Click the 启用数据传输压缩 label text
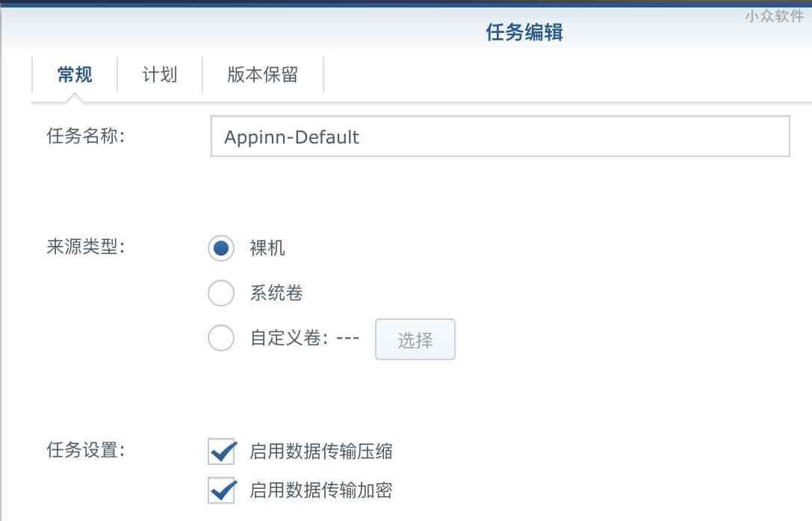This screenshot has width=812, height=521. (x=320, y=451)
